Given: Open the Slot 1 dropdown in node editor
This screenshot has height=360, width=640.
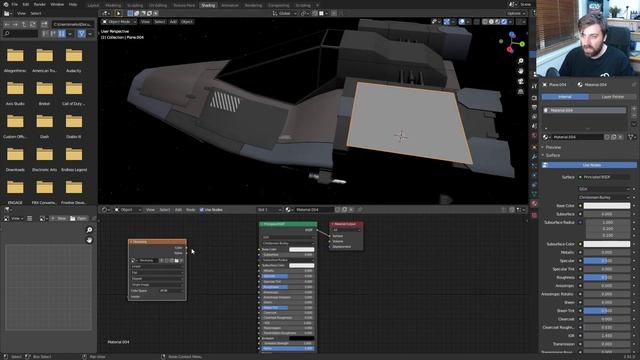Looking at the screenshot, I should (269, 209).
